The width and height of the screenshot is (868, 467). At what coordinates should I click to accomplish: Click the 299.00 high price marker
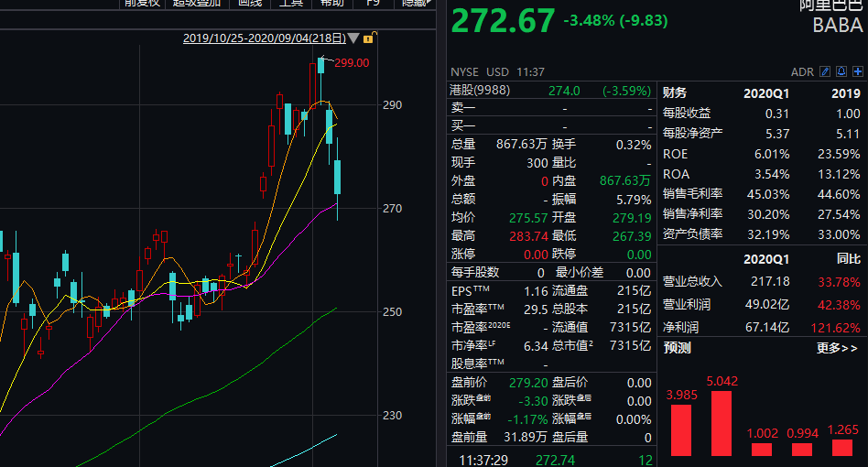(x=352, y=63)
